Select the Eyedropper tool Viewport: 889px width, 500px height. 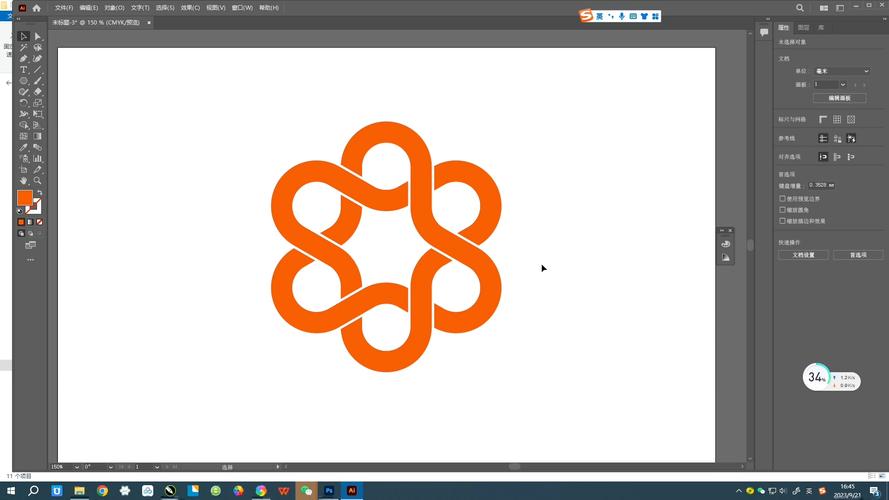pyautogui.click(x=23, y=147)
